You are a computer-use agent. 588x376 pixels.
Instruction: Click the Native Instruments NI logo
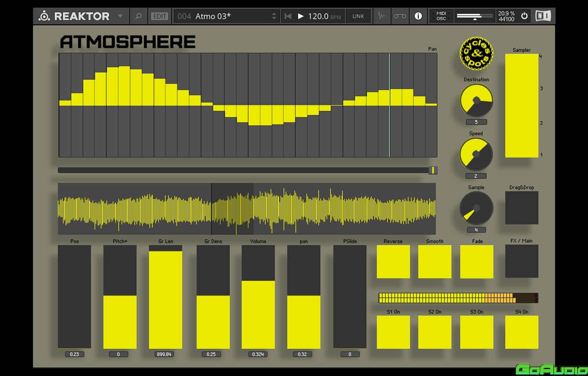tap(543, 16)
